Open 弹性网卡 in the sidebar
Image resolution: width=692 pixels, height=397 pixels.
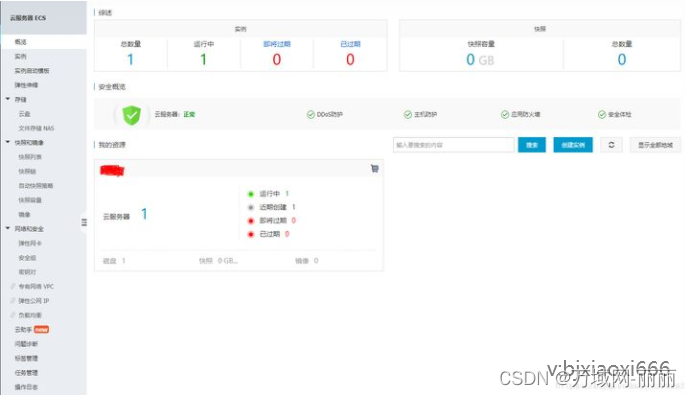click(x=30, y=243)
